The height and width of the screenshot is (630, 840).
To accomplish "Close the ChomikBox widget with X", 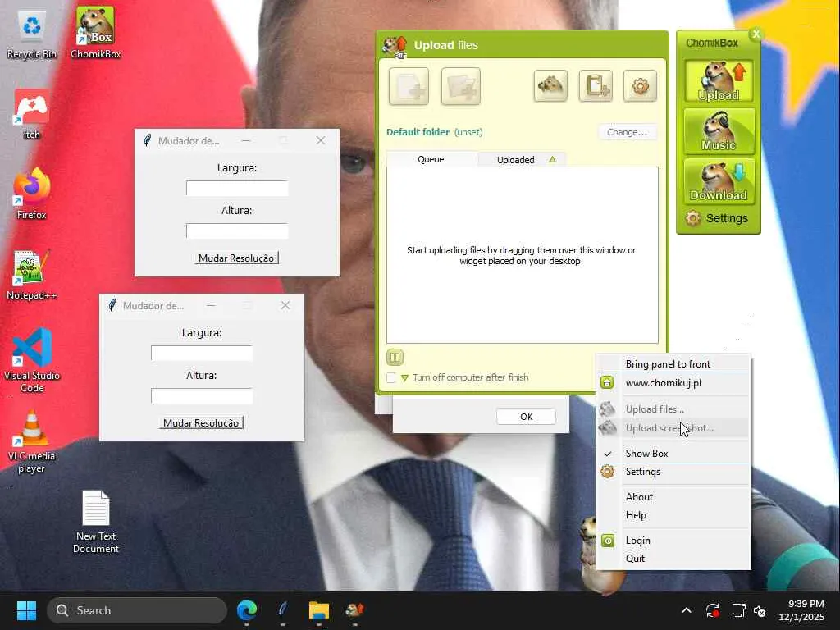I will click(x=756, y=34).
